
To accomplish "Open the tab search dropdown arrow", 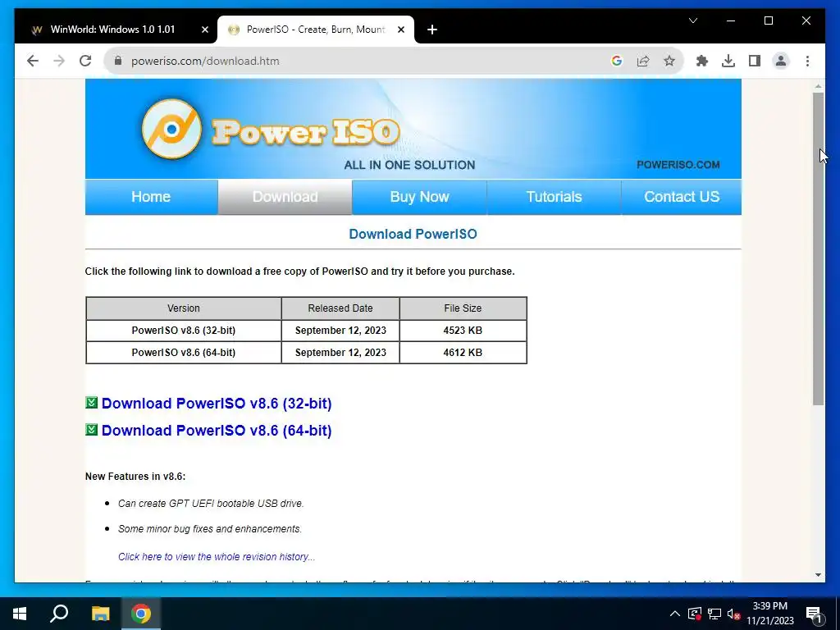I will click(x=692, y=21).
